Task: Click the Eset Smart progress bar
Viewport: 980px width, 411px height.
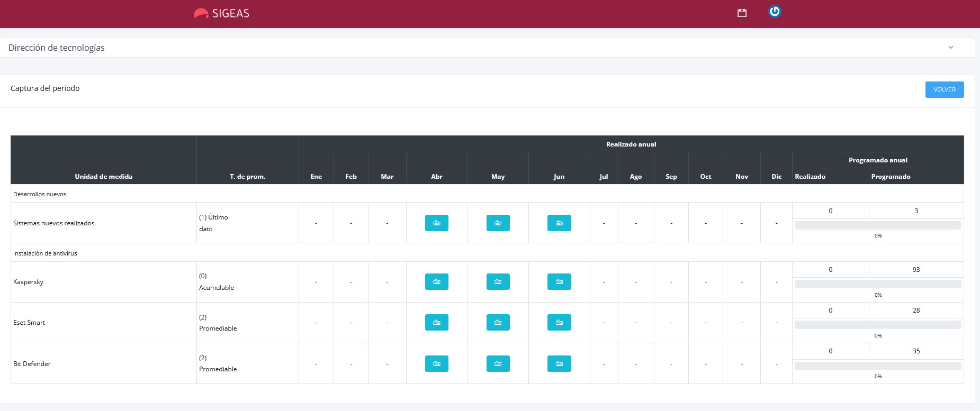Action: (x=878, y=325)
